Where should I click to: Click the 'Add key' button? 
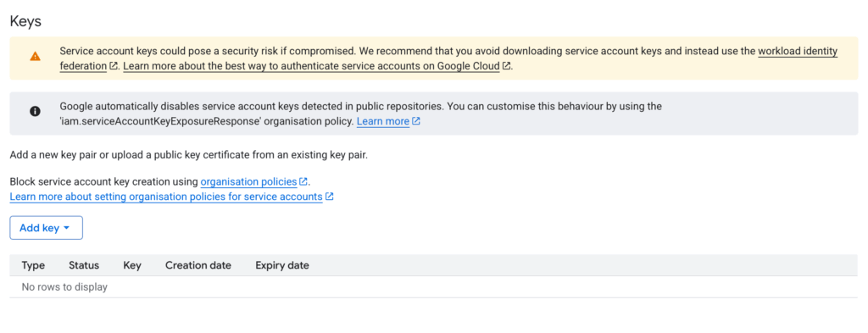46,228
